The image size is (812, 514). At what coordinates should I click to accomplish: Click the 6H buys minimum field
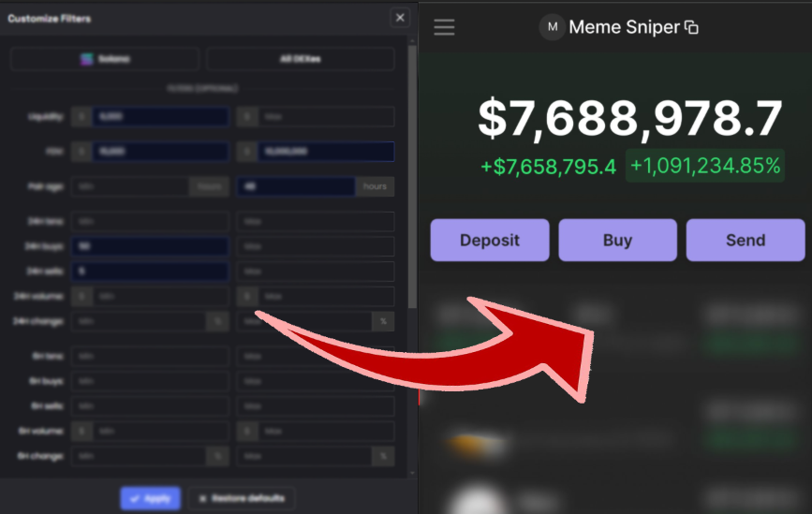pyautogui.click(x=150, y=381)
